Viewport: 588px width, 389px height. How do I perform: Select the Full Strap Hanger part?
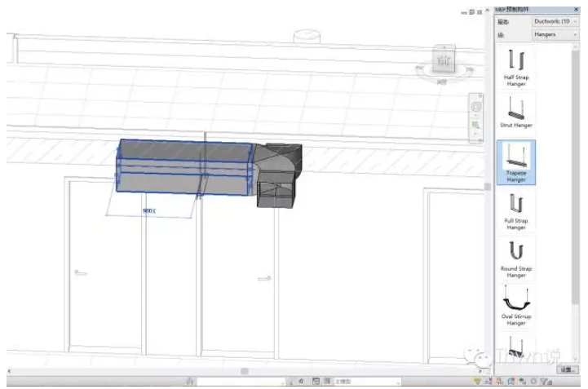click(x=516, y=211)
